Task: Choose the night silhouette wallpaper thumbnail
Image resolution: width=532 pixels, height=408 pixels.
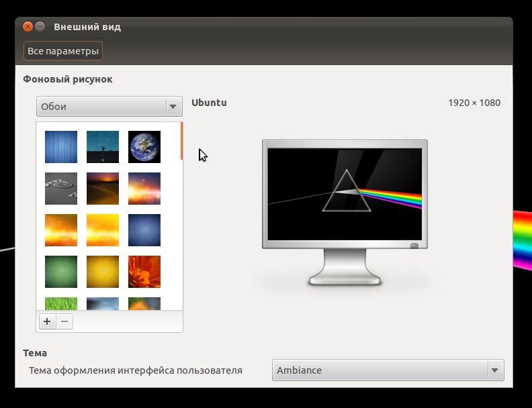Action: coord(103,147)
